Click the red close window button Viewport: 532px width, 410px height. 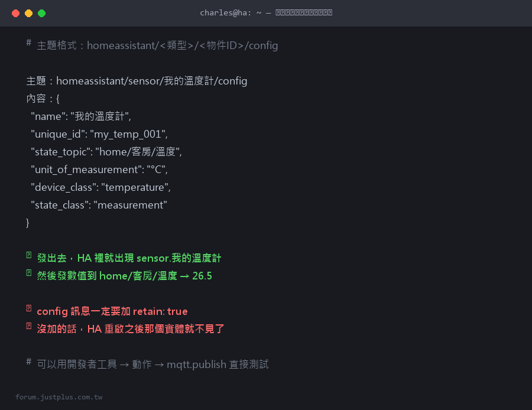click(15, 13)
